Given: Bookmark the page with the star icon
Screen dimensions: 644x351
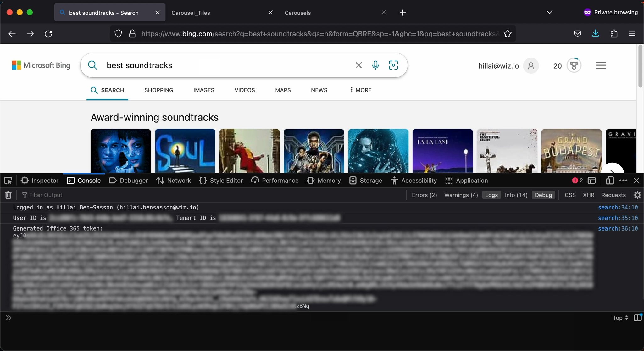Looking at the screenshot, I should tap(508, 34).
